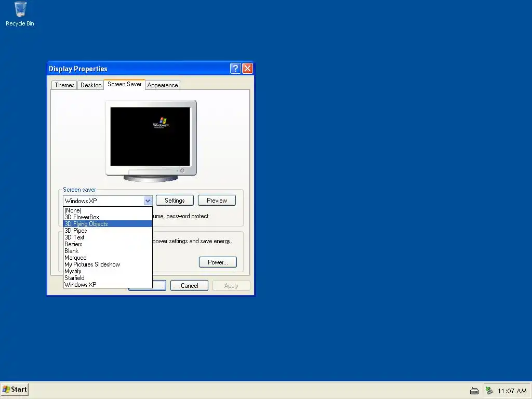Click the 11:07 AM taskbar clock

pyautogui.click(x=512, y=391)
